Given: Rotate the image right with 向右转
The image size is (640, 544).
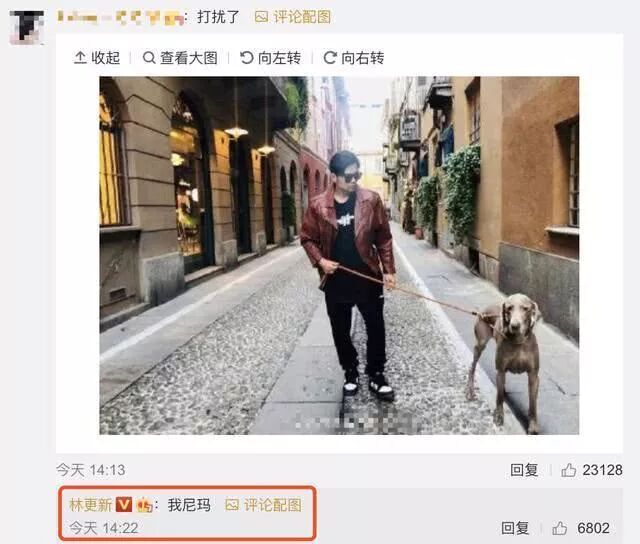Looking at the screenshot, I should tap(353, 58).
